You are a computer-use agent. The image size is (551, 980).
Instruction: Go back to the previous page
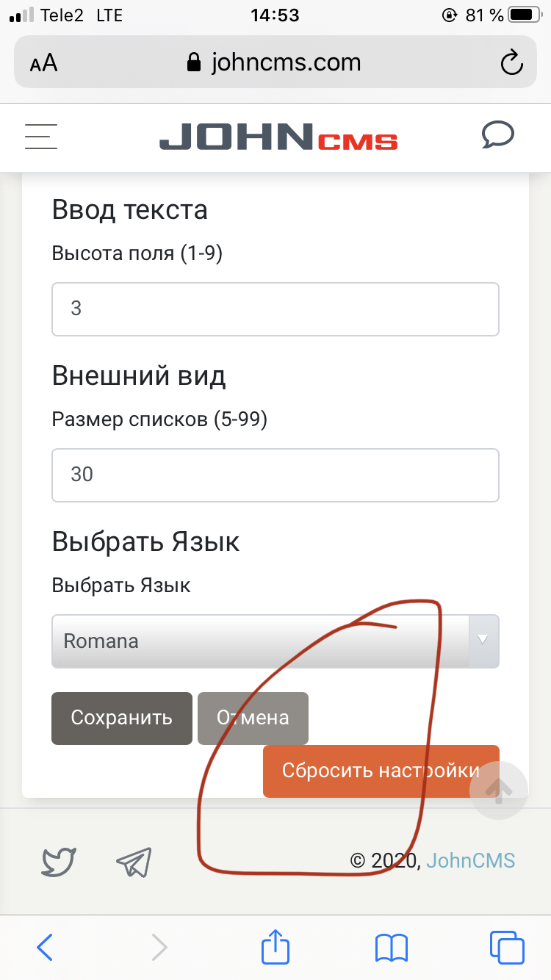[x=46, y=946]
